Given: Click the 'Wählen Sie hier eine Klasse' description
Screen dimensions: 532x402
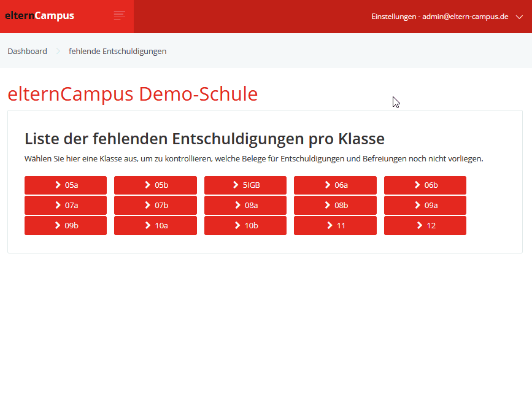Looking at the screenshot, I should coord(254,159).
